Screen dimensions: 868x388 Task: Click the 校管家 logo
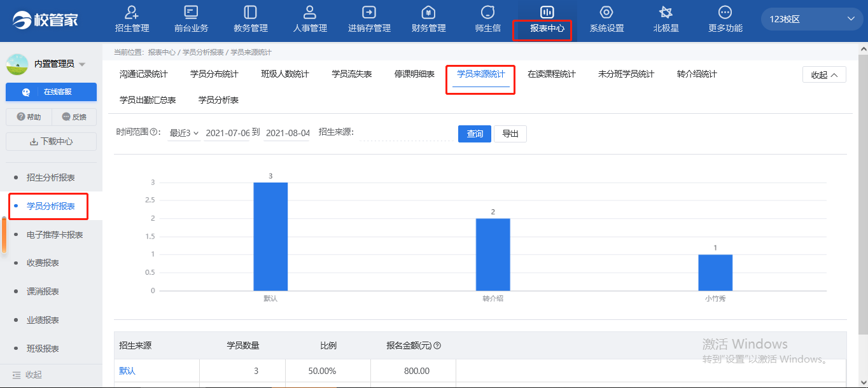46,20
